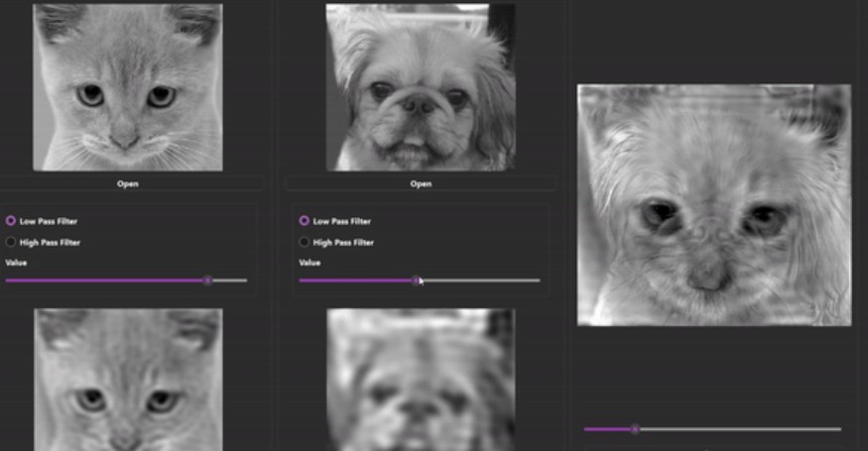Image resolution: width=868 pixels, height=451 pixels.
Task: Click the hybrid cat-dog output image
Action: (714, 205)
